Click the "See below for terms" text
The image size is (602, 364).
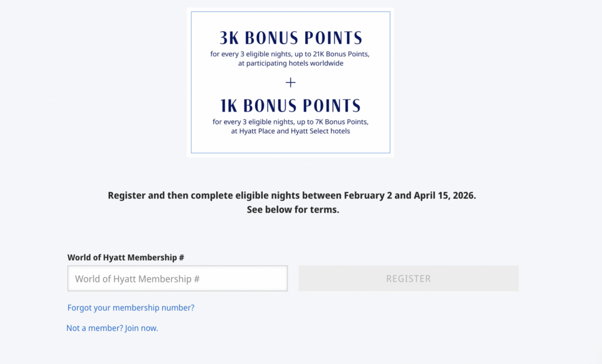coord(292,209)
